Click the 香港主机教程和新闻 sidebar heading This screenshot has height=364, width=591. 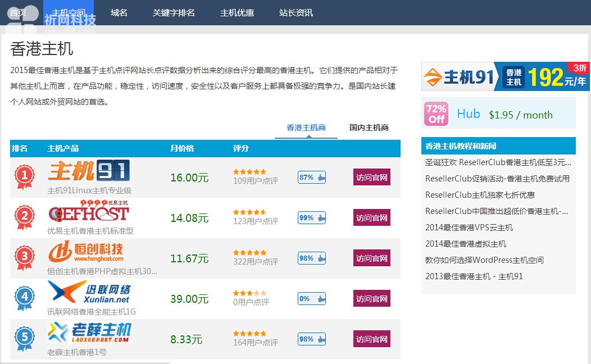tap(461, 146)
